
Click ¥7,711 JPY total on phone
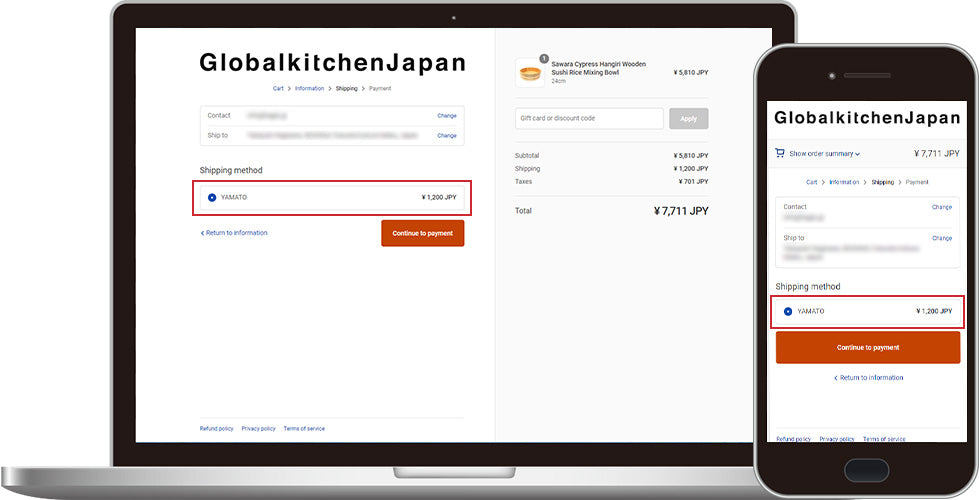coord(936,153)
